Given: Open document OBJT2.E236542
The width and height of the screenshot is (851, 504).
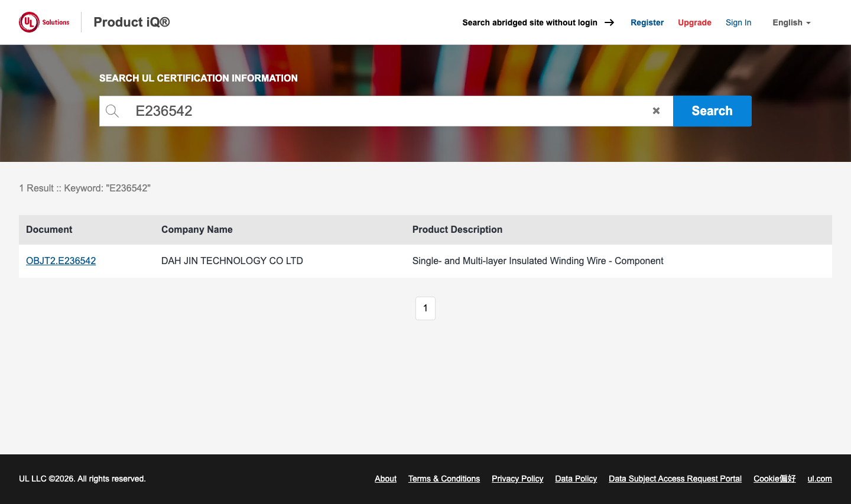Looking at the screenshot, I should pyautogui.click(x=61, y=261).
